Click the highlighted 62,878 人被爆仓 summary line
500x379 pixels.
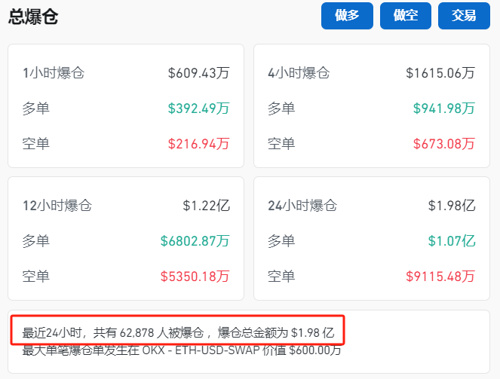178,332
